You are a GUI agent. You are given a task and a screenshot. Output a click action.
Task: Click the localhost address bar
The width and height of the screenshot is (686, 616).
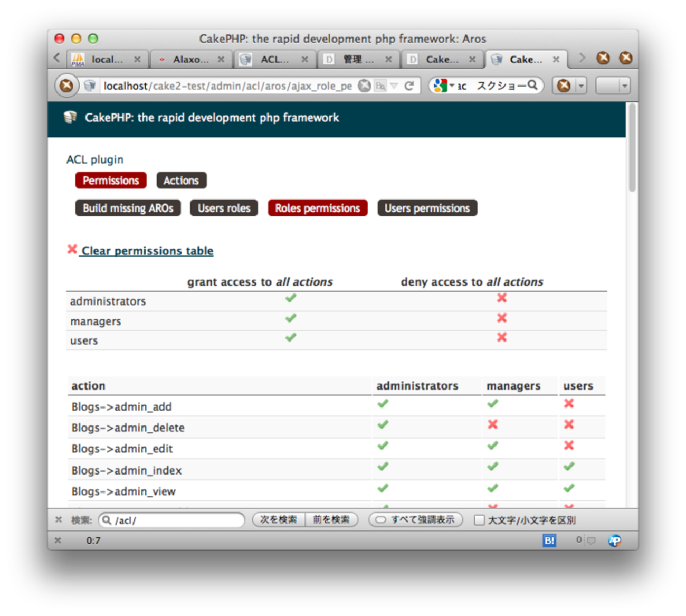coord(228,86)
